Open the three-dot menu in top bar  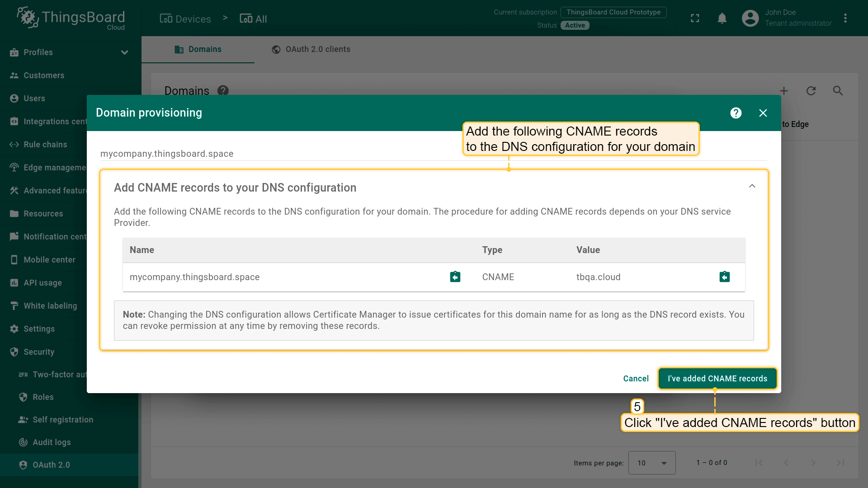click(845, 19)
